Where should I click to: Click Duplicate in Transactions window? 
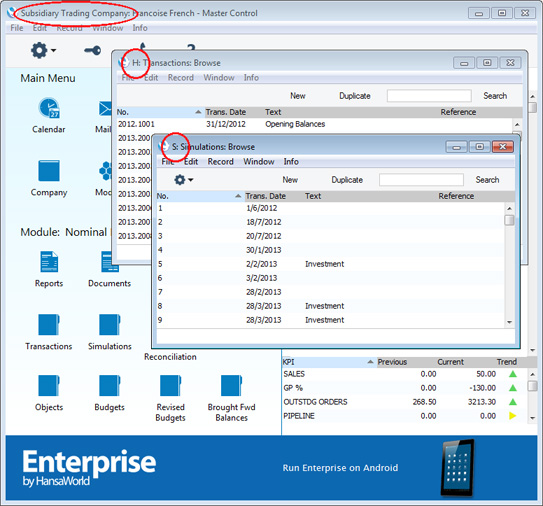tap(355, 96)
